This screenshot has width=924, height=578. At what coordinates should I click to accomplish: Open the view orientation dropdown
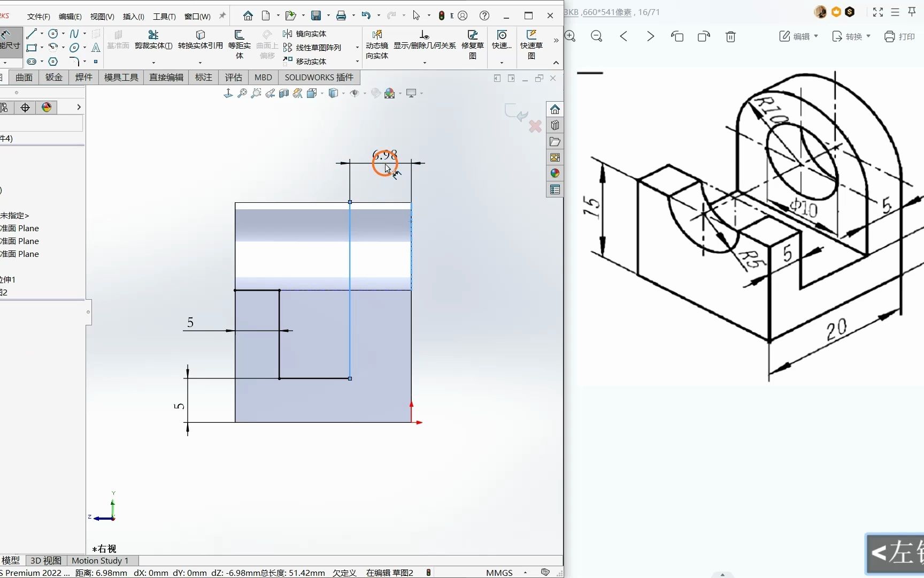coord(322,93)
